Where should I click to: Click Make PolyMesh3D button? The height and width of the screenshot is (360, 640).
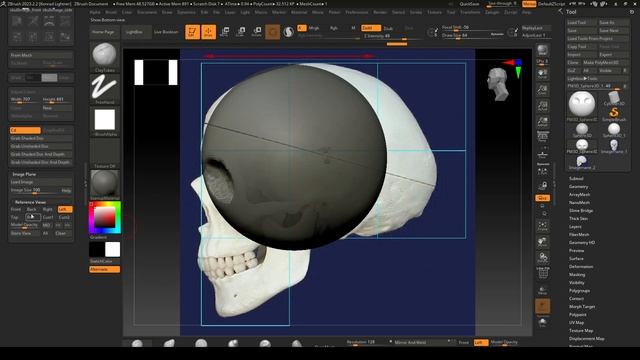[605, 63]
